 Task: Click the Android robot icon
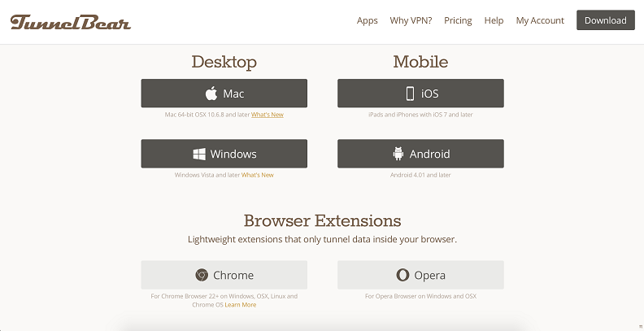pyautogui.click(x=398, y=154)
